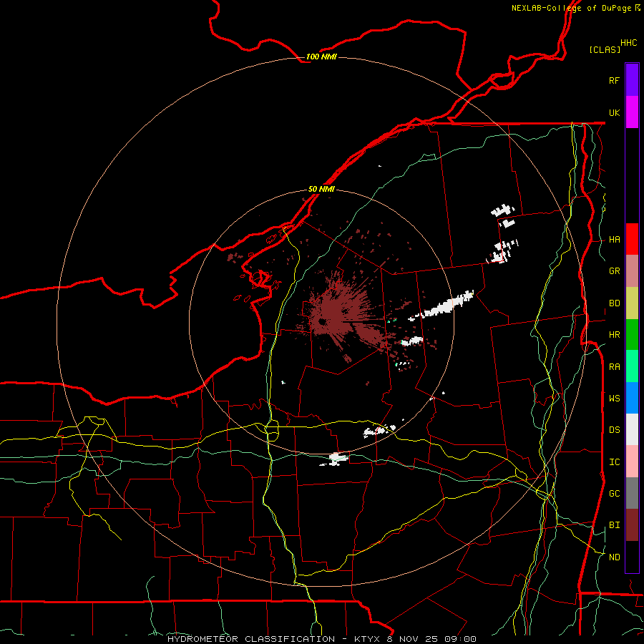The width and height of the screenshot is (644, 644).
Task: Click the DS legend label
Action: coord(614,429)
